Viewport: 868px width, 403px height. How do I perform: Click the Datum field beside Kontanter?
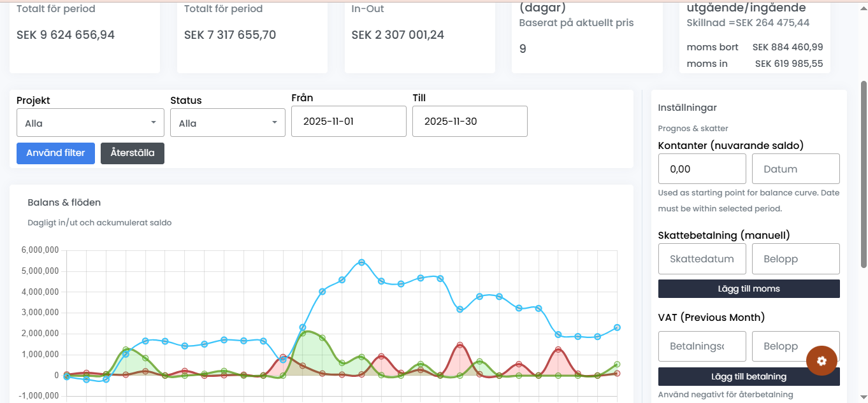(x=795, y=169)
